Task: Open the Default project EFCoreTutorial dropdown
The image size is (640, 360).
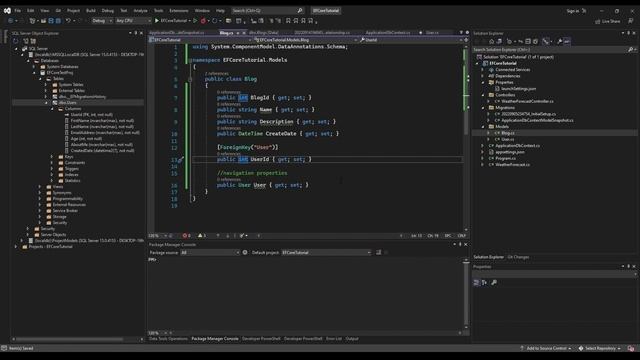Action: coord(327,253)
